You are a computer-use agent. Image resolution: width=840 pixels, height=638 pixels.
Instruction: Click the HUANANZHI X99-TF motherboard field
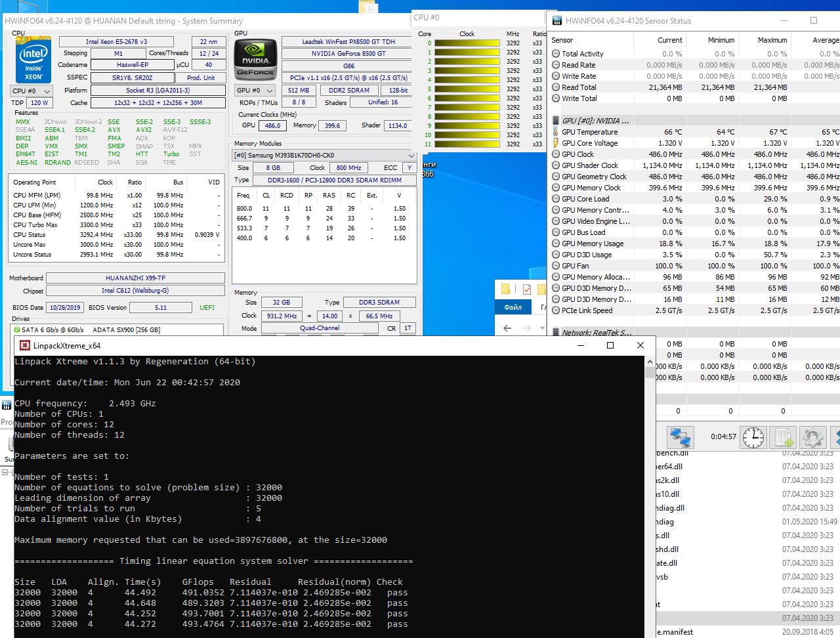(135, 278)
